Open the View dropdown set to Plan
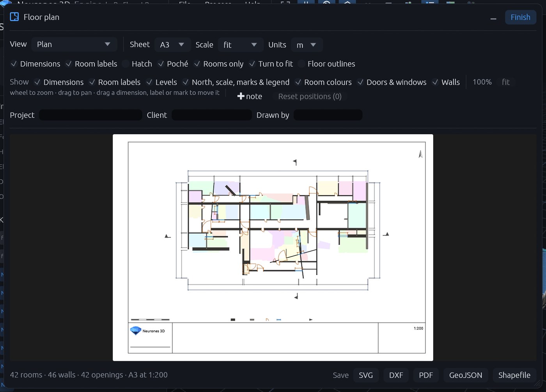Viewport: 546px width, 392px height. click(x=74, y=44)
